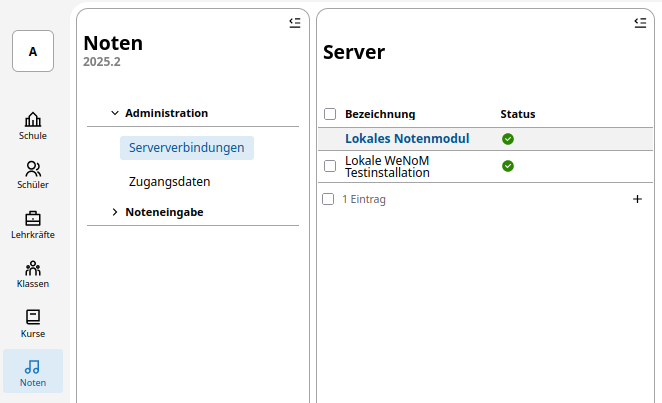Click status icon of Lokale WeNoM Testinstallation
Image resolution: width=662 pixels, height=403 pixels.
coord(508,166)
